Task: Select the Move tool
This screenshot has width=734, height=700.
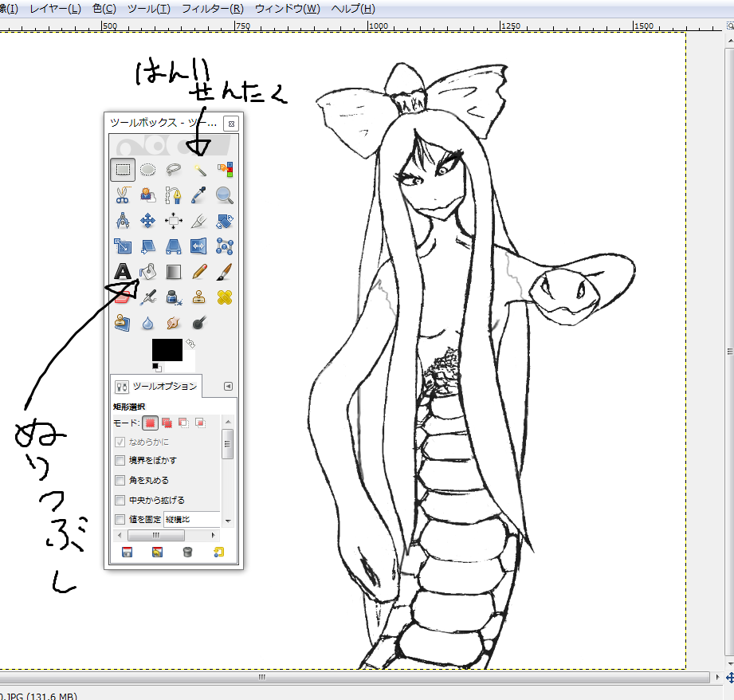Action: tap(148, 221)
